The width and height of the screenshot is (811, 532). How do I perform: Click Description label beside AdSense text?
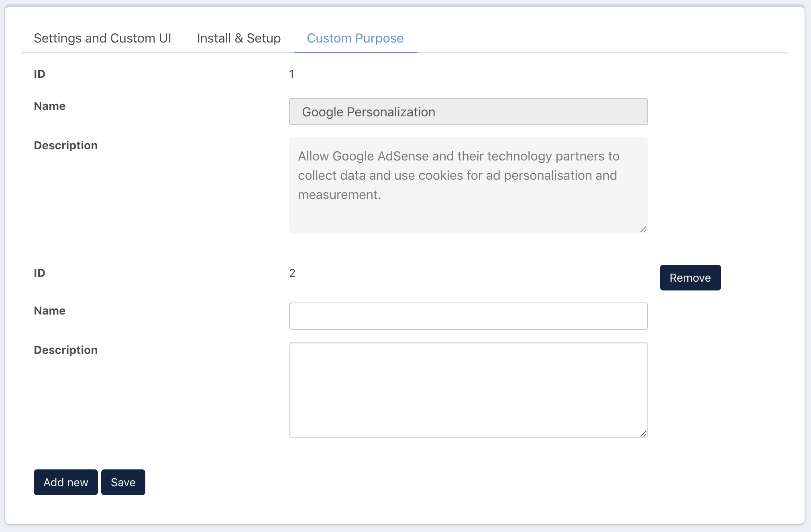pyautogui.click(x=65, y=145)
